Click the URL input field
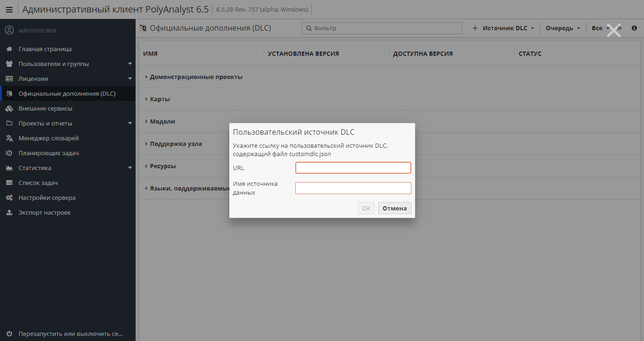The width and height of the screenshot is (644, 341). click(353, 168)
